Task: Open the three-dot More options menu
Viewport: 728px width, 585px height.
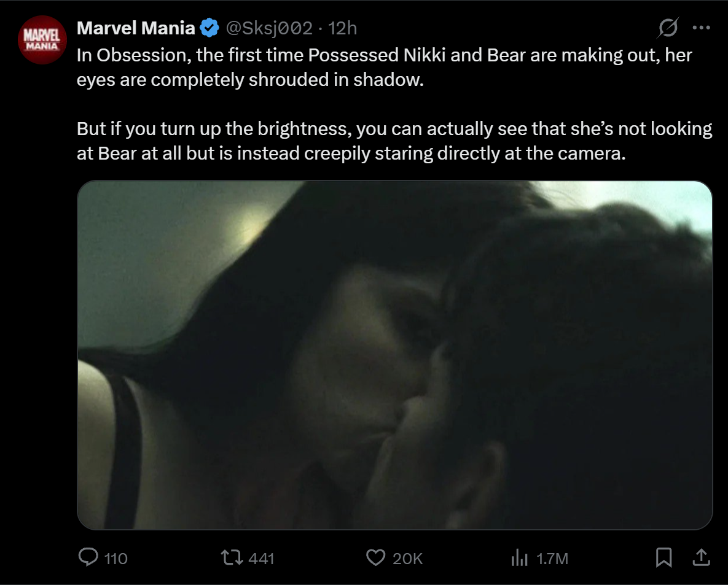Action: (701, 28)
